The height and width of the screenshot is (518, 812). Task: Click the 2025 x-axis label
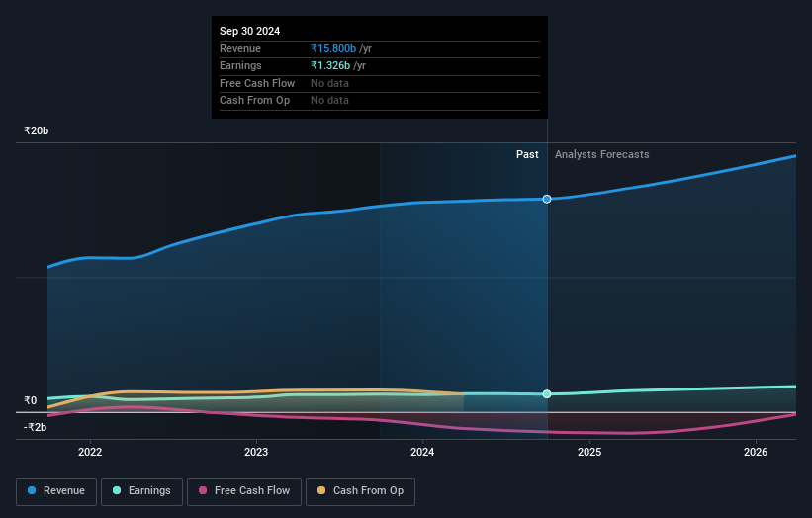pos(589,452)
